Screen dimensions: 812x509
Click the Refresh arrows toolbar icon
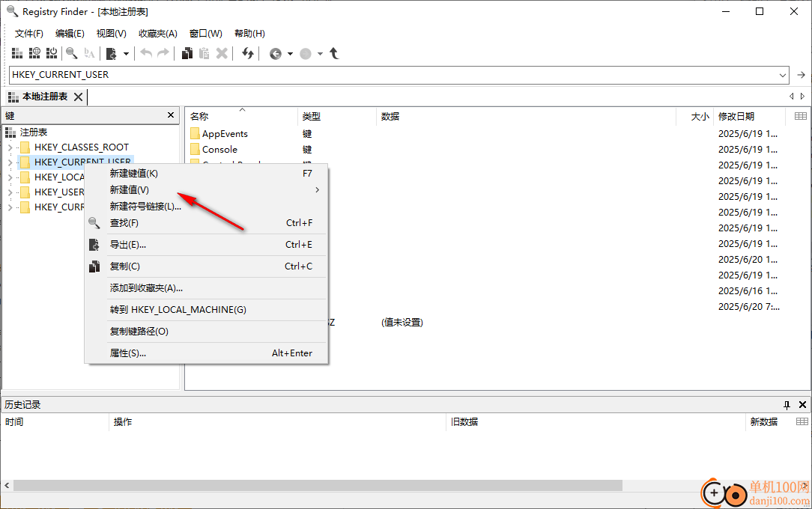(248, 53)
